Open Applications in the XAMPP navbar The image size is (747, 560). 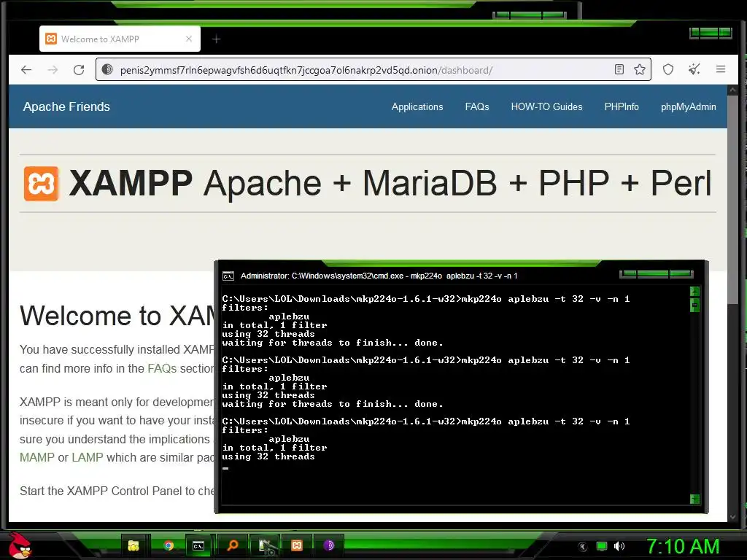pyautogui.click(x=417, y=106)
